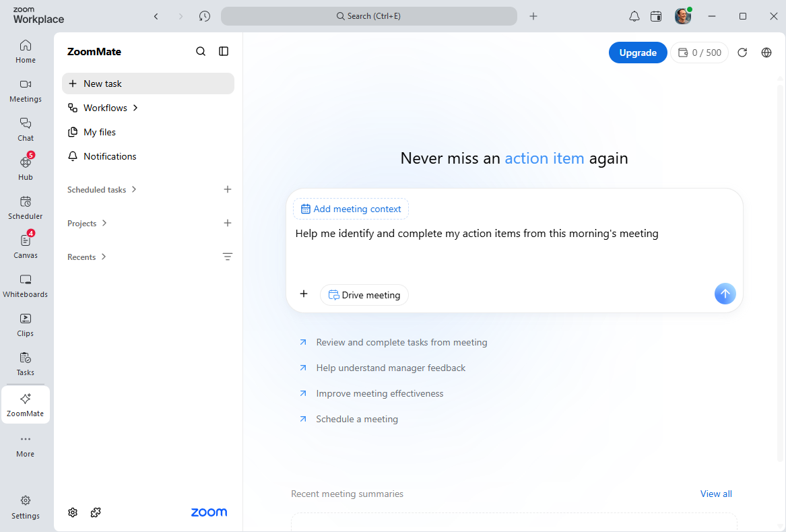Go back using the back arrow
Screen dimensions: 786x532
(x=156, y=16)
